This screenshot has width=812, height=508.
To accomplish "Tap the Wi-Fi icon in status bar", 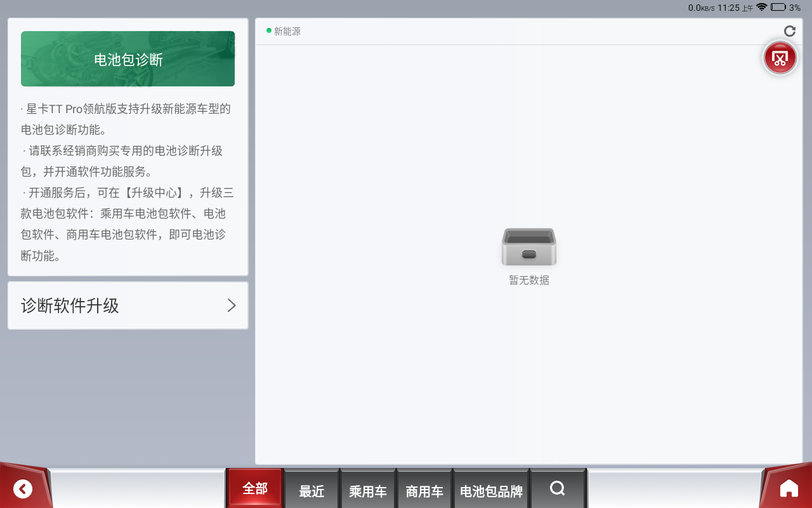I will point(761,8).
